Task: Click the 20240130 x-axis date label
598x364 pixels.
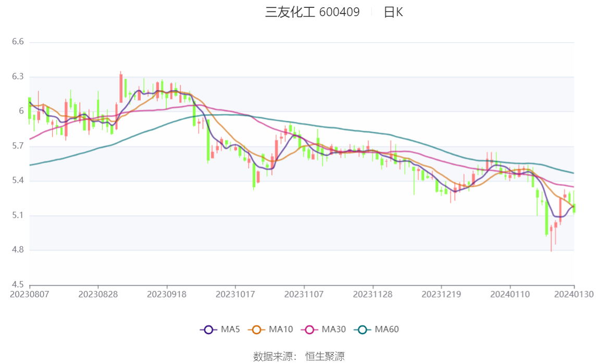Action: click(574, 294)
